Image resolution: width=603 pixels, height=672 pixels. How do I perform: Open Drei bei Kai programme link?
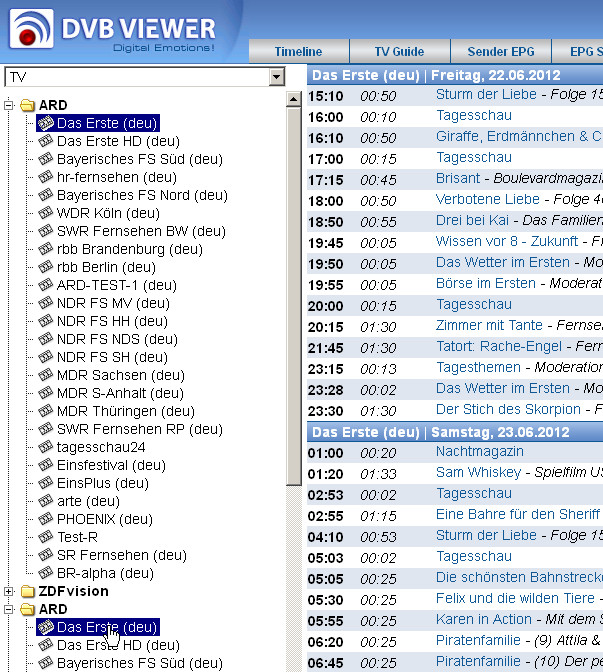[472, 220]
